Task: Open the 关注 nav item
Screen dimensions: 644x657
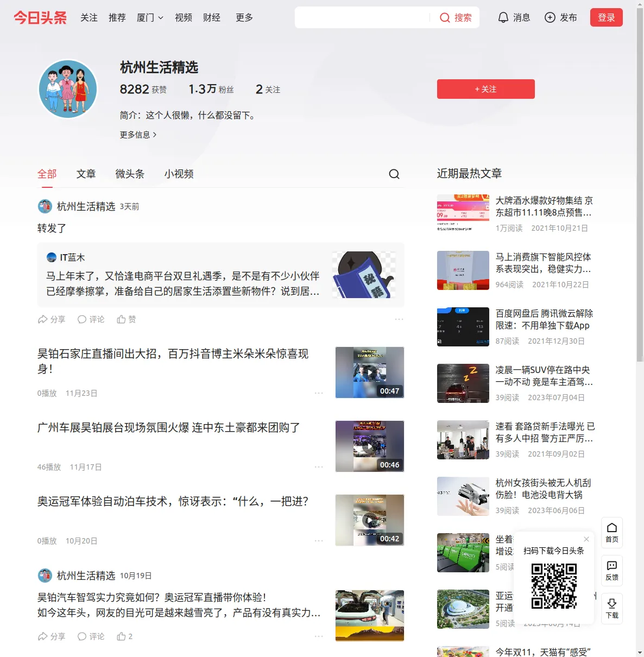Action: coord(89,17)
